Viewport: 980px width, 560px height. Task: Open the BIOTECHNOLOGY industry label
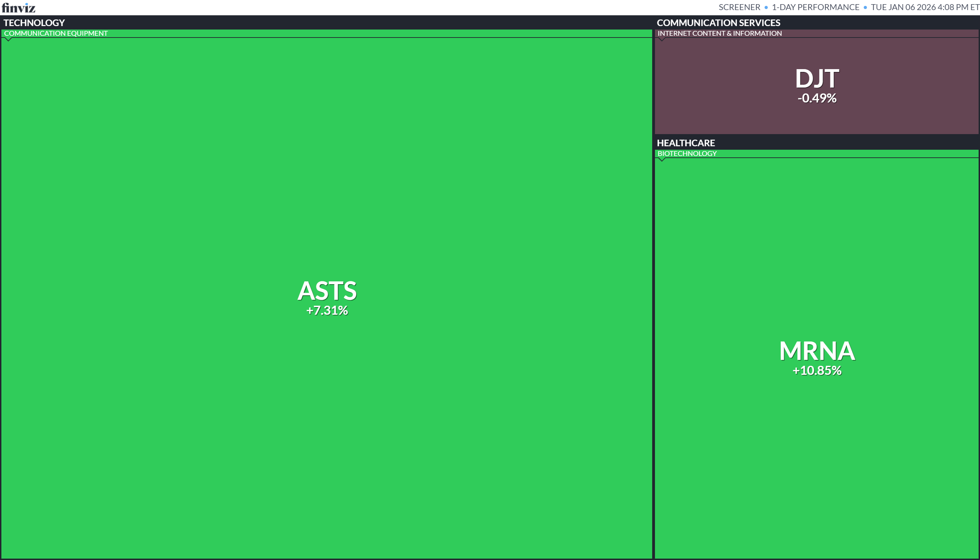pyautogui.click(x=687, y=154)
